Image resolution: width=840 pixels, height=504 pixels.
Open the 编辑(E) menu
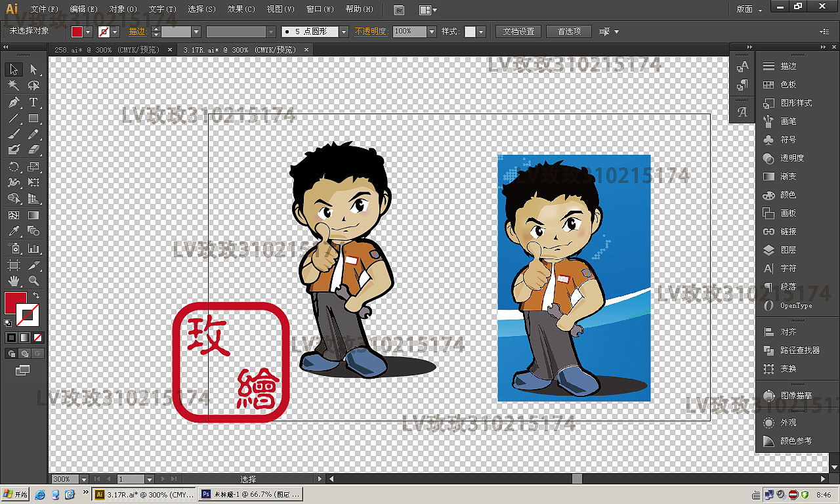pyautogui.click(x=83, y=9)
